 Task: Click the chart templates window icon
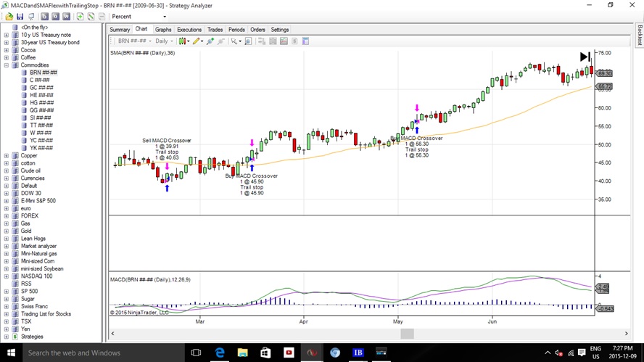tap(305, 41)
